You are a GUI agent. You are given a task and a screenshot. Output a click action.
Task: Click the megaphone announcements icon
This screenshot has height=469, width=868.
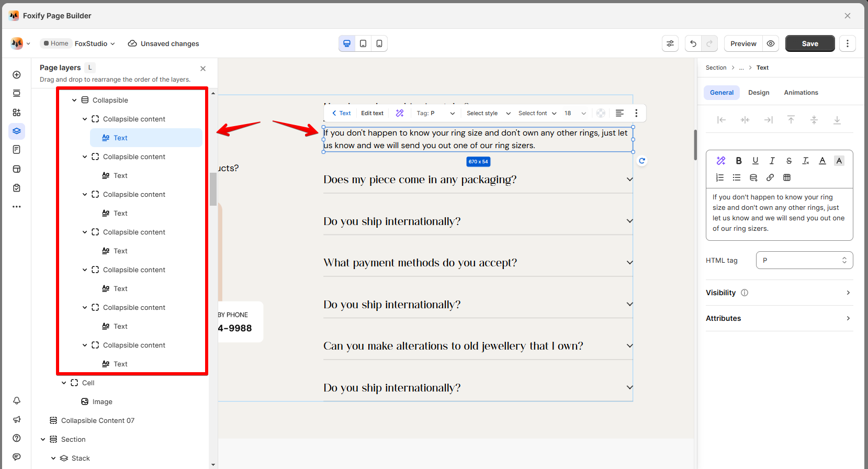click(x=17, y=419)
